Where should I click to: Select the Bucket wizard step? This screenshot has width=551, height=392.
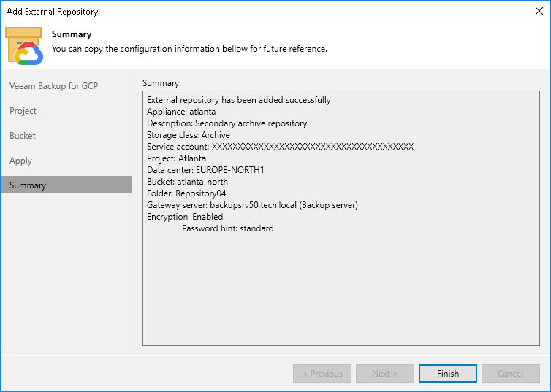coord(23,136)
